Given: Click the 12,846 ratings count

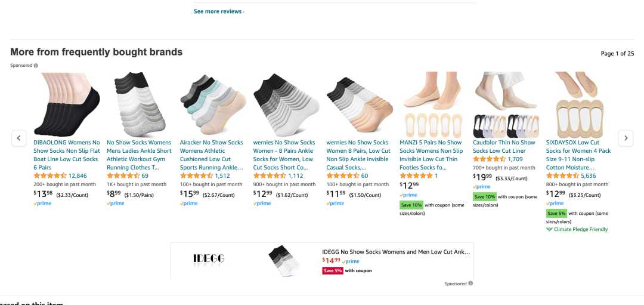Looking at the screenshot, I should click(78, 176).
